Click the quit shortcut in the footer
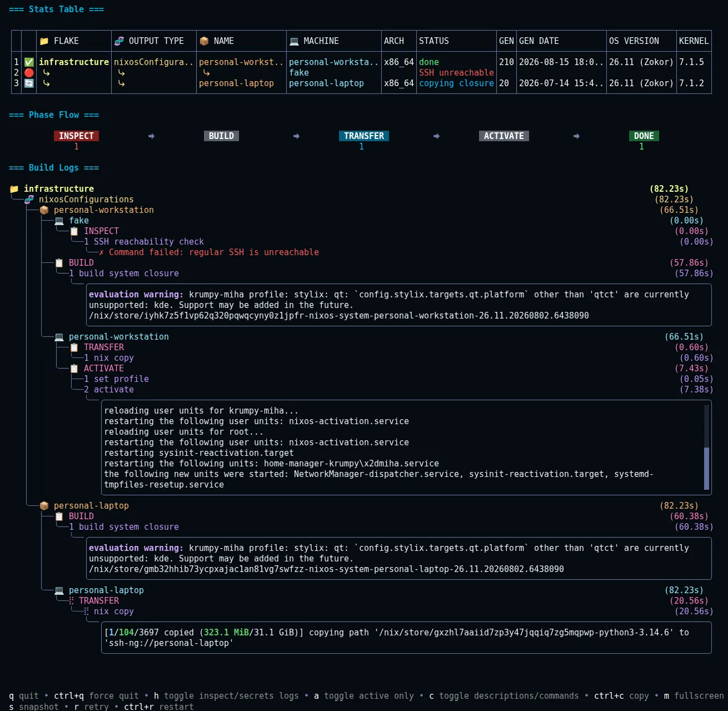 point(24,696)
